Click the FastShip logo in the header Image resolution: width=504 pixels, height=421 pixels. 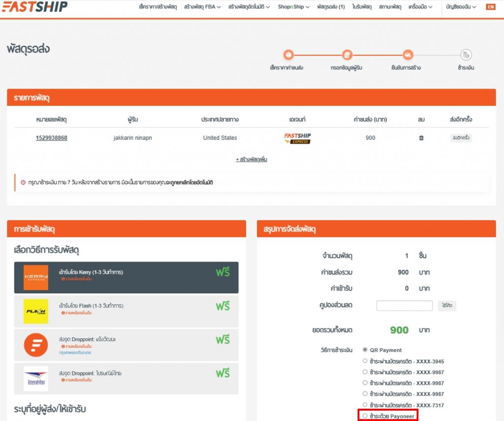34,7
